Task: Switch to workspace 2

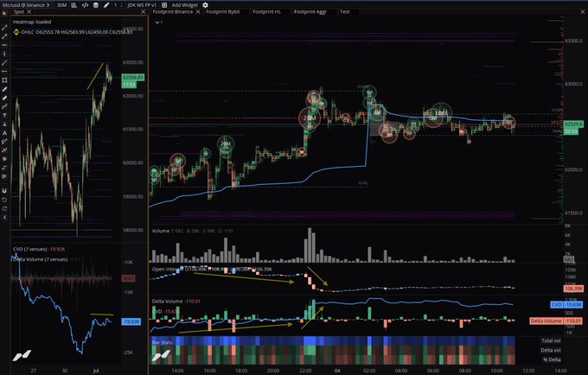Action: click(121, 5)
